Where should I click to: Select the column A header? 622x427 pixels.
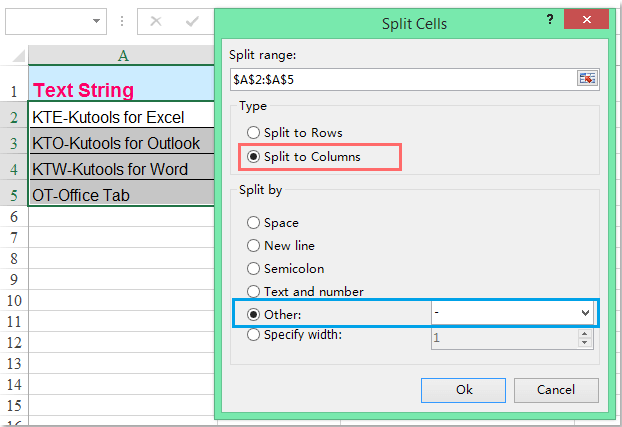122,56
